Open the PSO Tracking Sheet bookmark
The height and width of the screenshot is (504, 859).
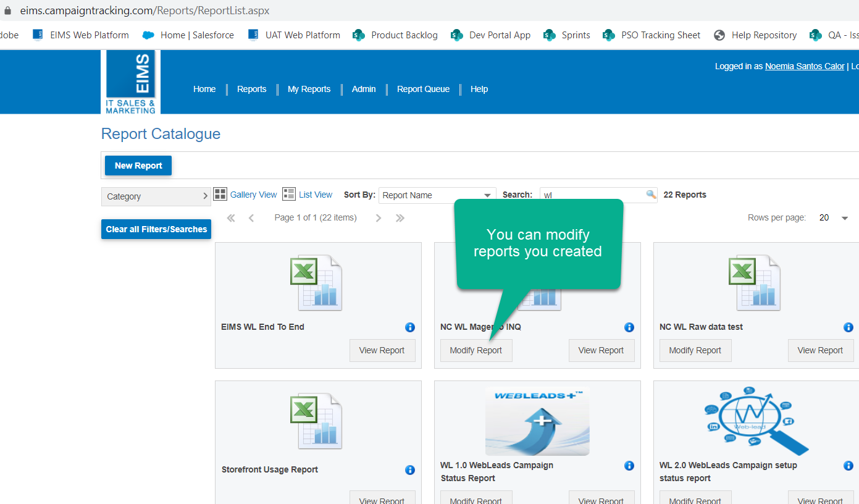click(x=652, y=35)
